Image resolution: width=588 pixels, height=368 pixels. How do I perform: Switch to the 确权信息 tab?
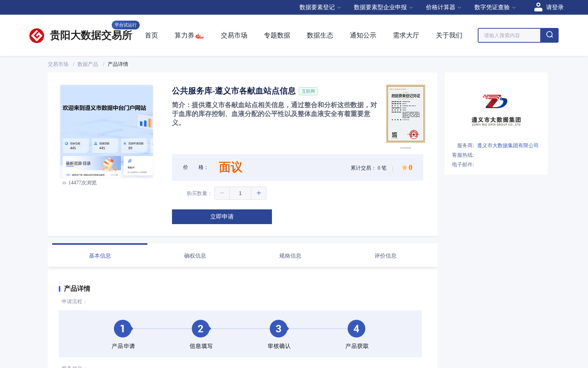tap(195, 256)
